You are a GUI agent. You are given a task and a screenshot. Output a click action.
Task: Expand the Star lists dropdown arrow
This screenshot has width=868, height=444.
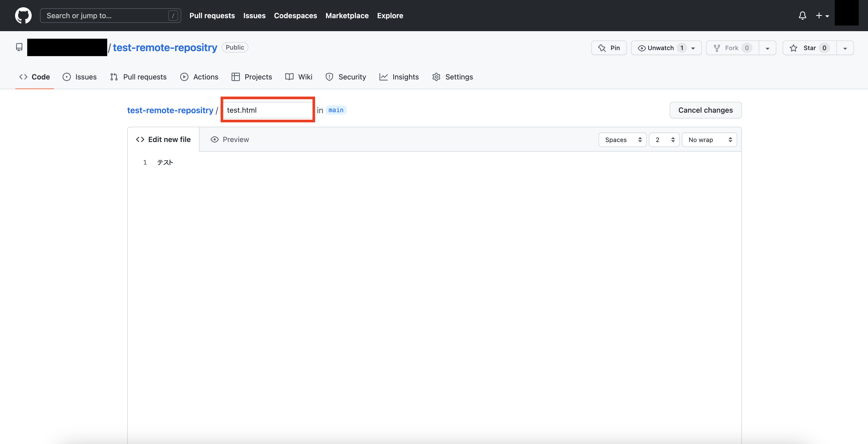(845, 48)
